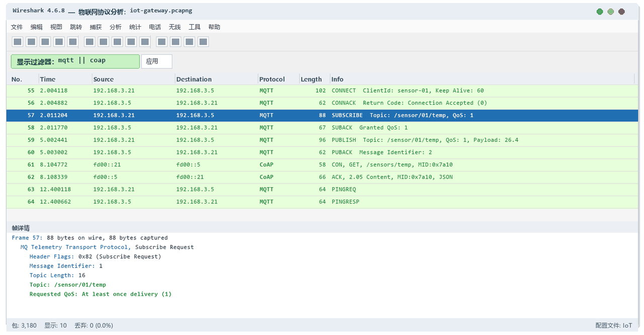Click status bar 包: 3,180 entry
The width and height of the screenshot is (644, 335).
24,325
